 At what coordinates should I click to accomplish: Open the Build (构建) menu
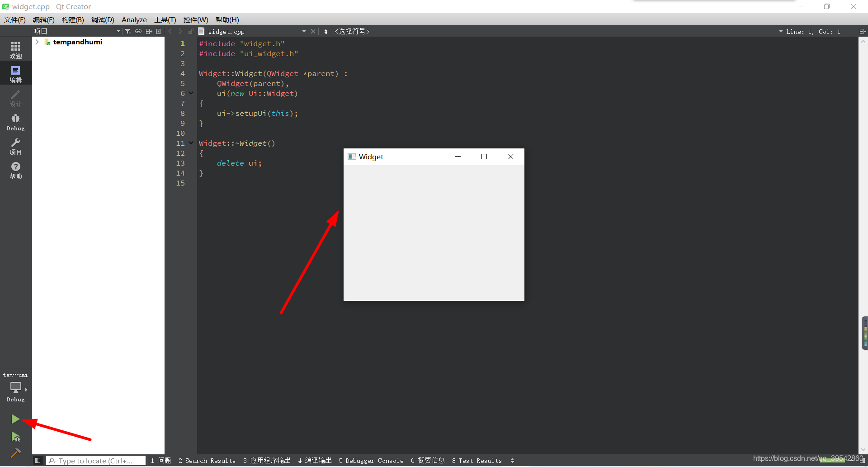point(73,19)
